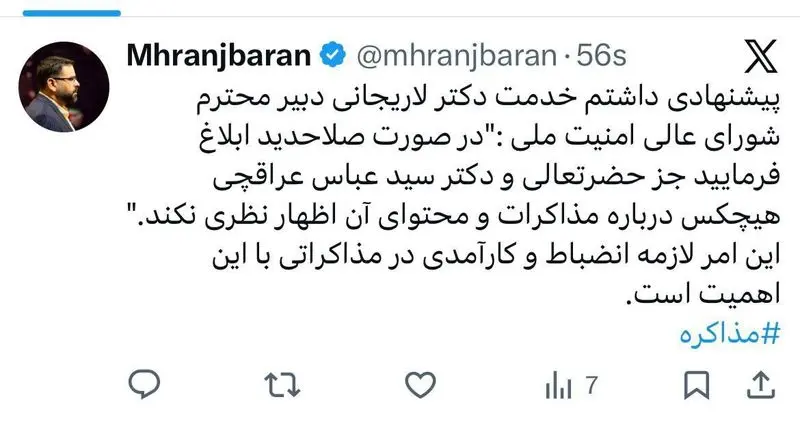
Task: Share the tweet via the upload arrow icon
Action: coord(761,385)
